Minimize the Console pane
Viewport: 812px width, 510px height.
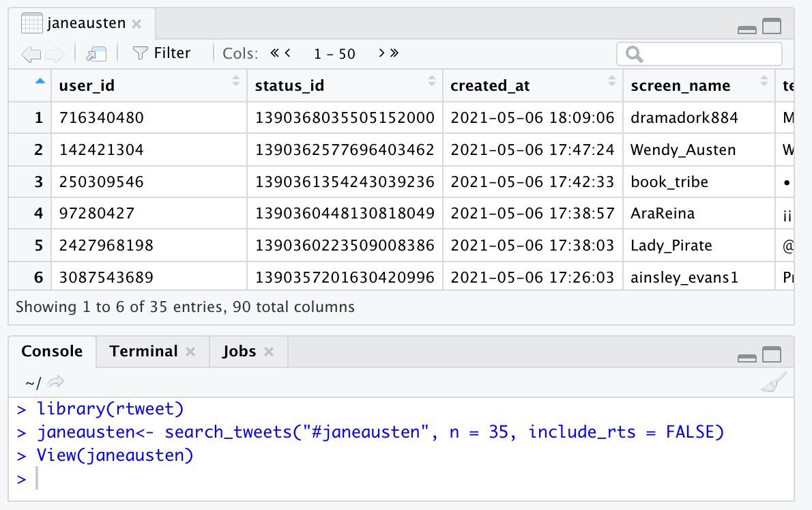coord(746,358)
